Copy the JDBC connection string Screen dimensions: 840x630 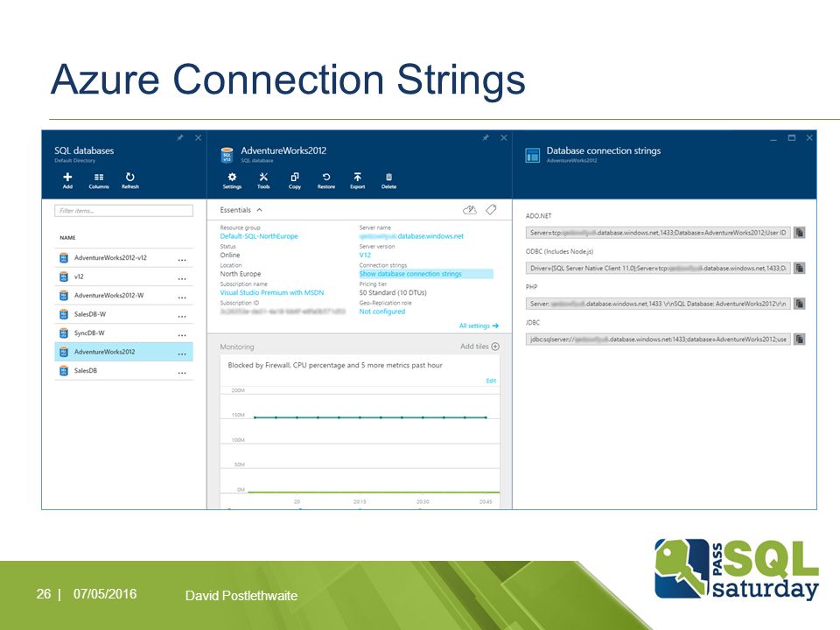click(x=799, y=339)
